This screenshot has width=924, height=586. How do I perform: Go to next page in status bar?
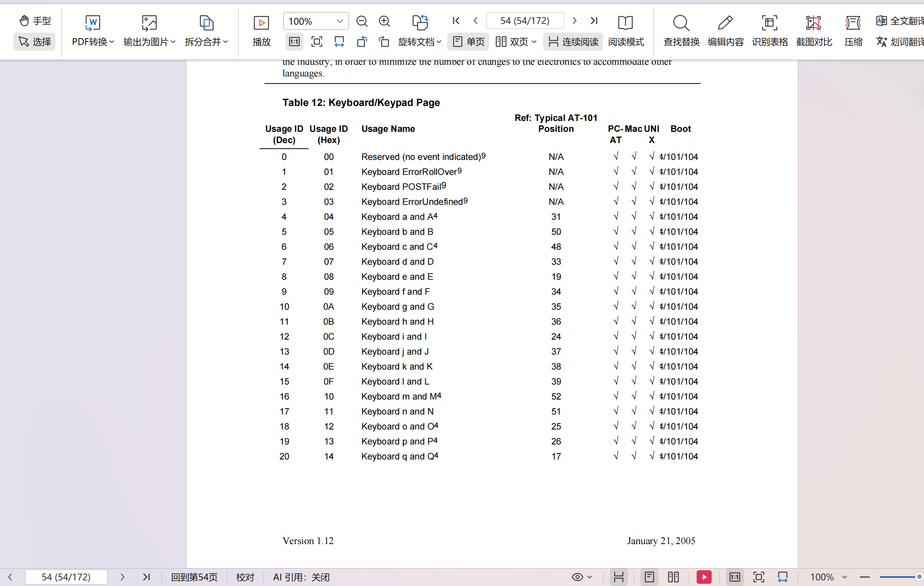tap(122, 577)
